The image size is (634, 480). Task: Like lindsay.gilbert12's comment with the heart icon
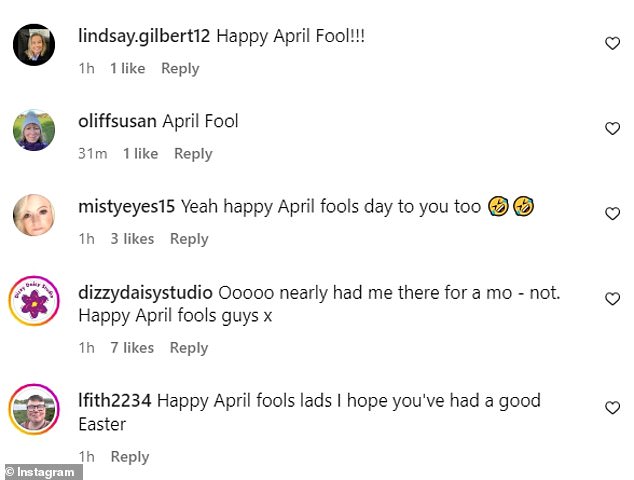click(612, 43)
